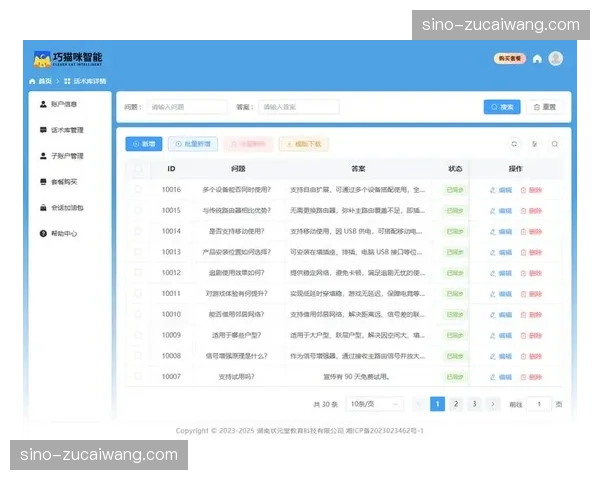This screenshot has height=480, width=600.
Task: Check the box for row 10010
Action: 138,314
